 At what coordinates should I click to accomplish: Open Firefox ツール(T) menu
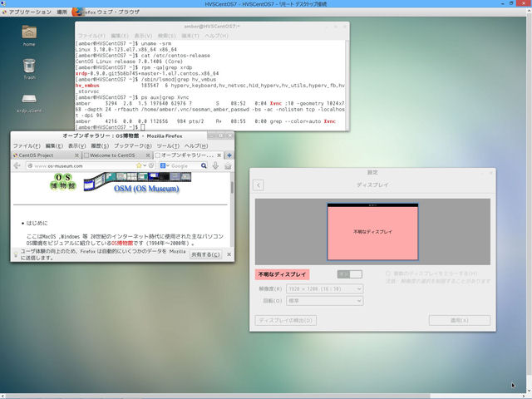(x=168, y=145)
